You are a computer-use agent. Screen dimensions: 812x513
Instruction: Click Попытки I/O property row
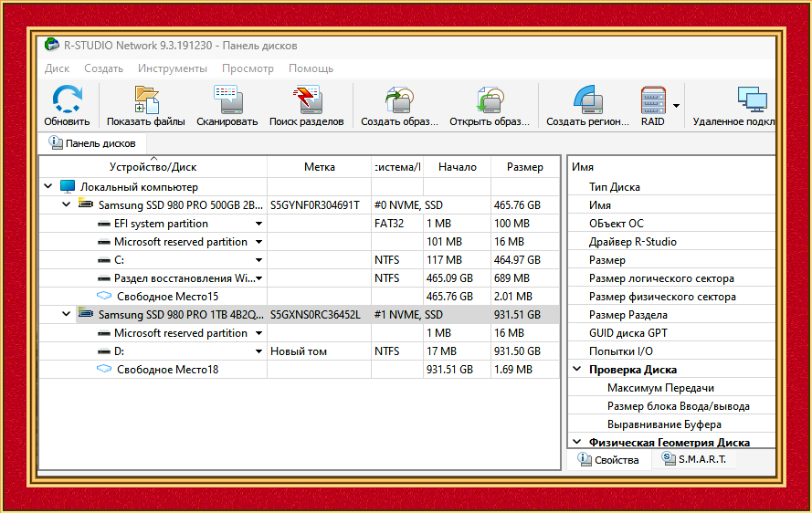pos(671,351)
